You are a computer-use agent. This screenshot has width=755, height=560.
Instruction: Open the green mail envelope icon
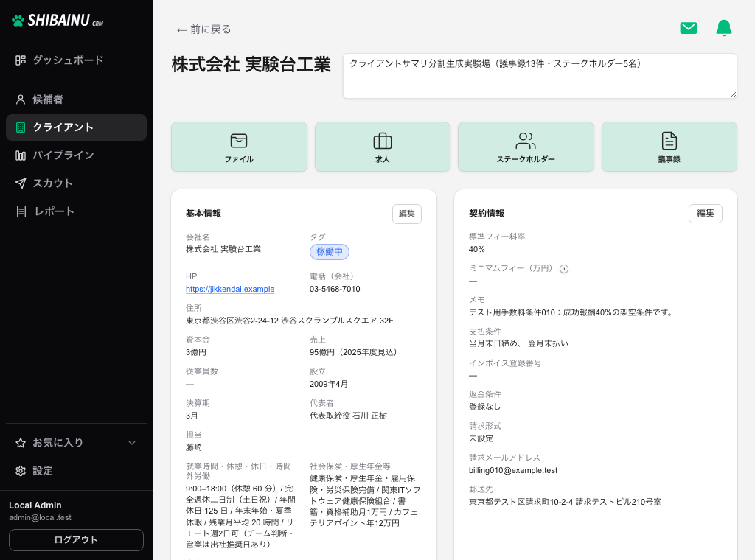[x=688, y=29]
